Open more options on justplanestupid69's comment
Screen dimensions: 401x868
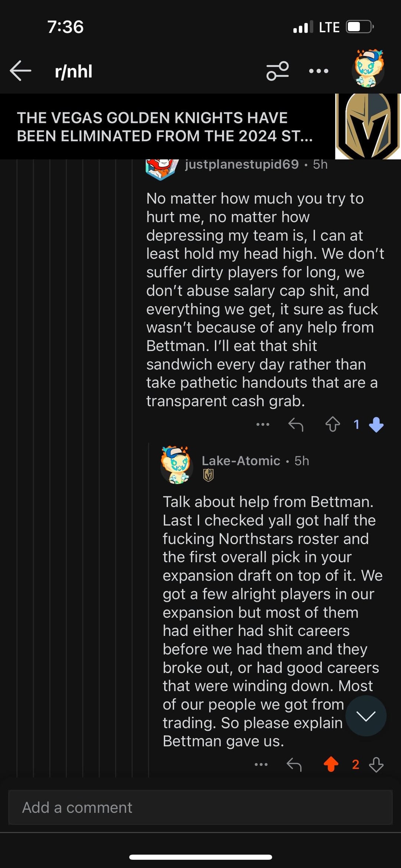(263, 425)
